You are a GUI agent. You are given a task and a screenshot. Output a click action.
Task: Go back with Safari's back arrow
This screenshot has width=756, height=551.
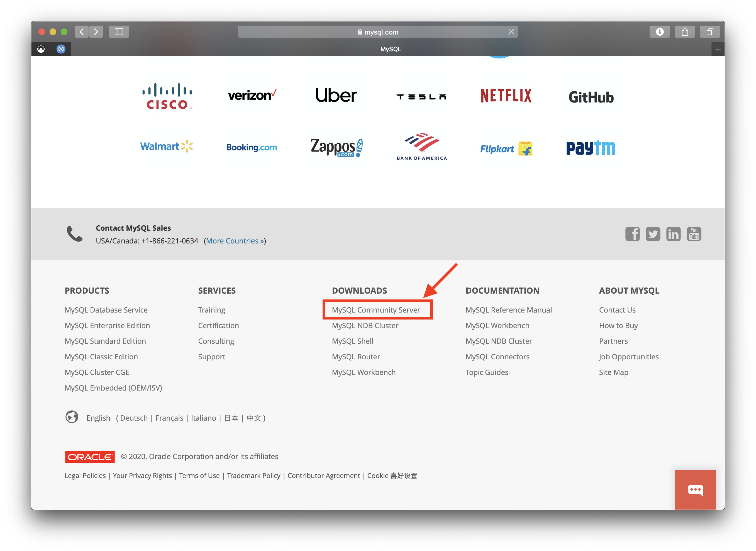click(81, 32)
